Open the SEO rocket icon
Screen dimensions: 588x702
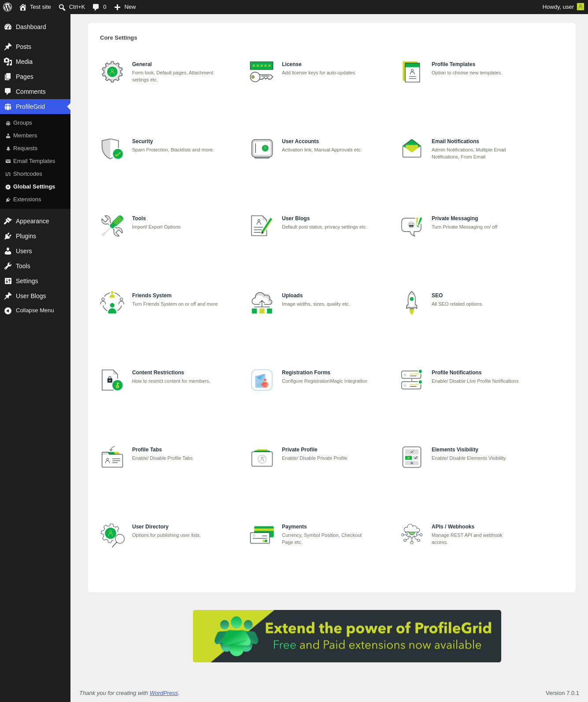(x=412, y=303)
